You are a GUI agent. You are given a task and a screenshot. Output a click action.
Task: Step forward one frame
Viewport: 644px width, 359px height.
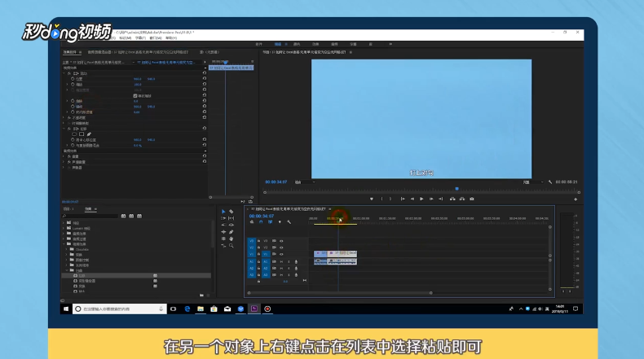click(431, 199)
